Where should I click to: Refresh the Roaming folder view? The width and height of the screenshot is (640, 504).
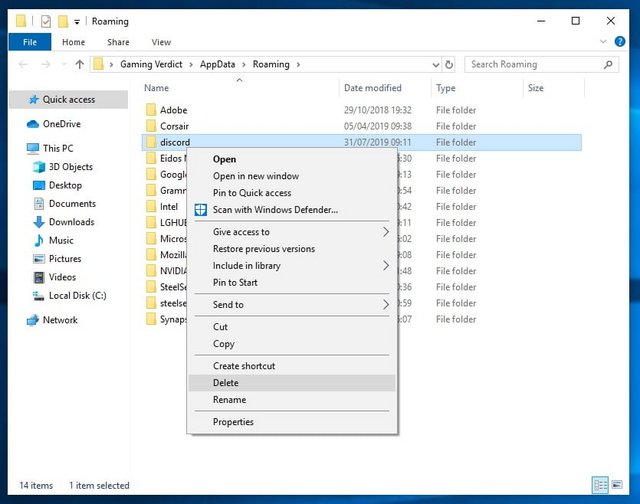point(449,64)
